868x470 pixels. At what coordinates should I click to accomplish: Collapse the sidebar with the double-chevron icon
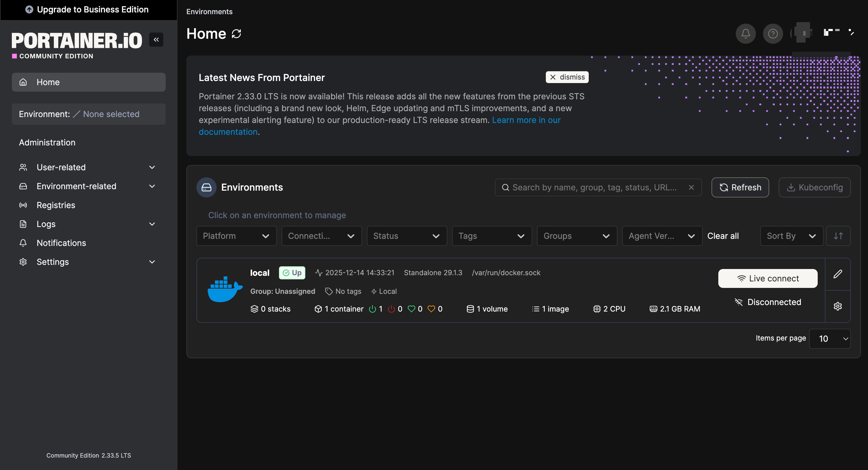pyautogui.click(x=156, y=40)
